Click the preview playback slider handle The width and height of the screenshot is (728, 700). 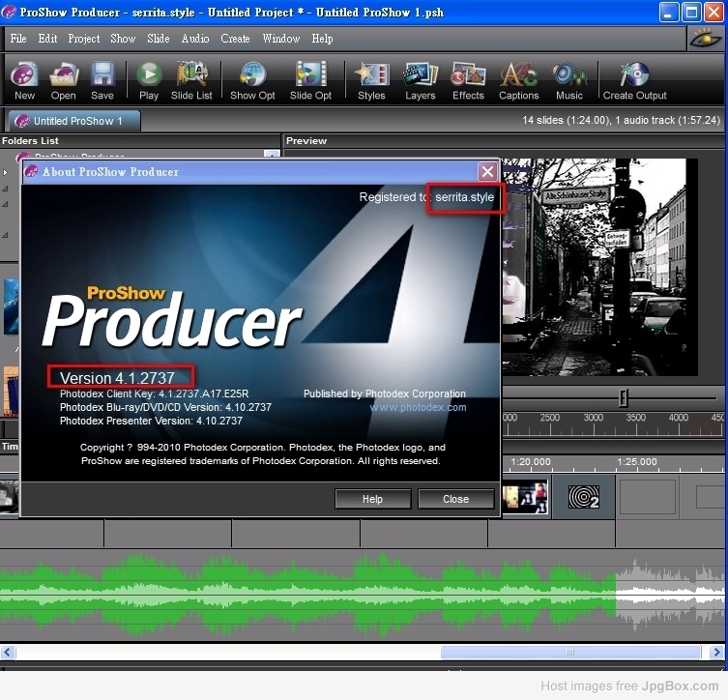(x=624, y=397)
